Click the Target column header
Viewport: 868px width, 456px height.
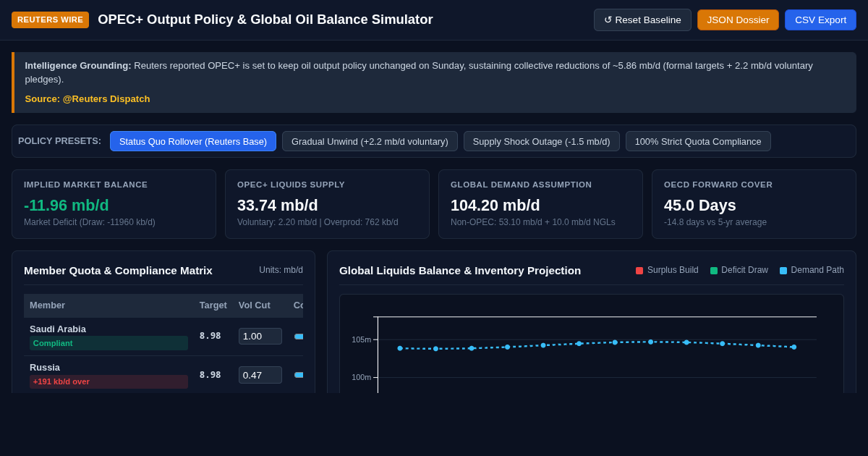click(x=213, y=305)
